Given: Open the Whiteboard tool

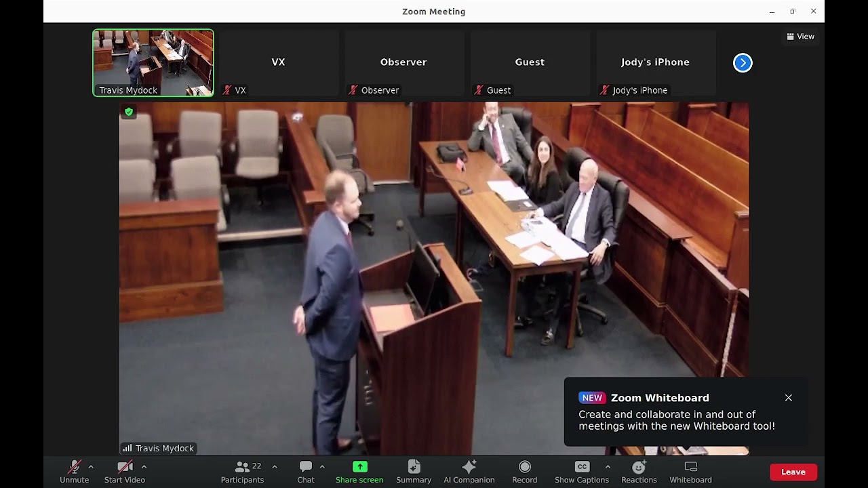Looking at the screenshot, I should point(690,472).
